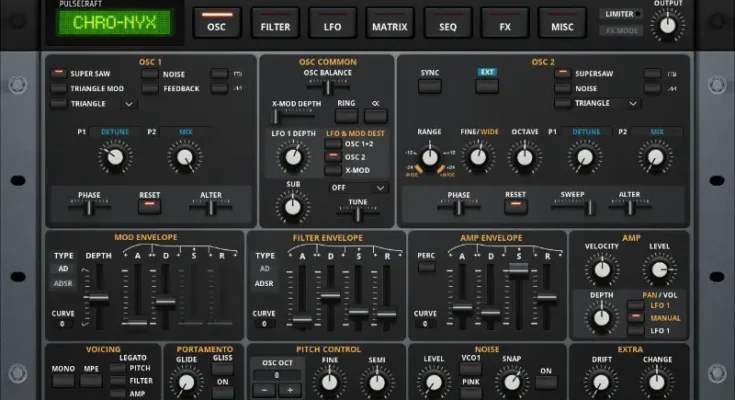The image size is (735, 400).
Task: Click the OSC Balance slider
Action: click(x=329, y=86)
